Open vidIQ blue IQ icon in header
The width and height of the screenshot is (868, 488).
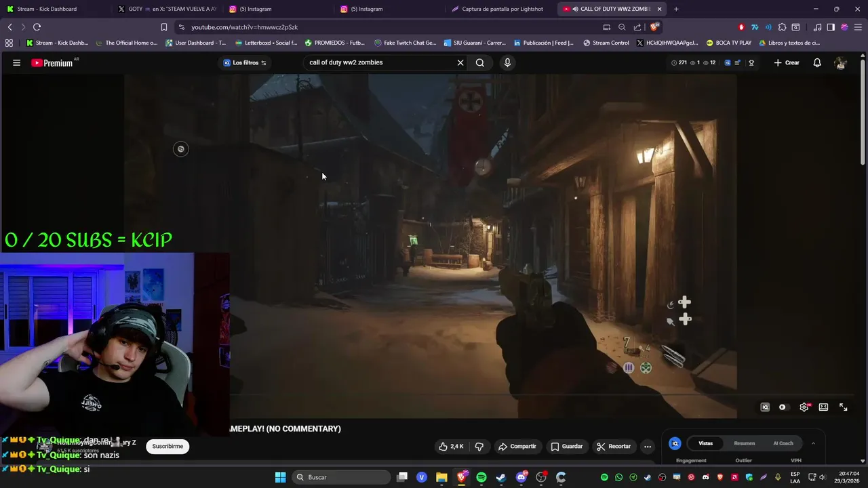tap(728, 62)
